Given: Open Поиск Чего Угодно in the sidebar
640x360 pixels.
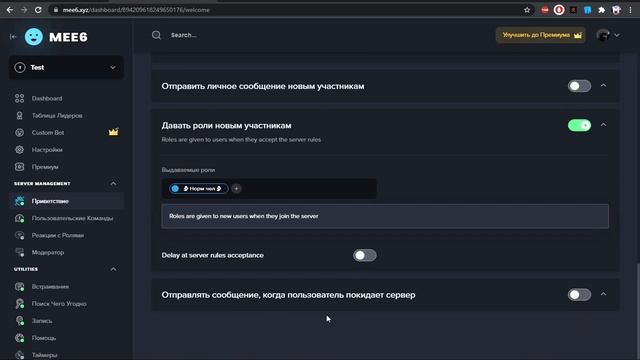Looking at the screenshot, I should [59, 304].
